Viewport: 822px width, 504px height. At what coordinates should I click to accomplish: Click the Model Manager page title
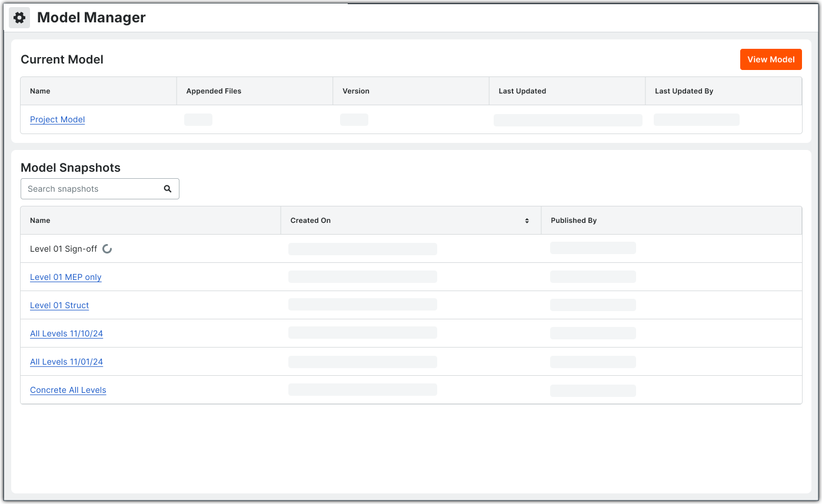[x=91, y=18]
